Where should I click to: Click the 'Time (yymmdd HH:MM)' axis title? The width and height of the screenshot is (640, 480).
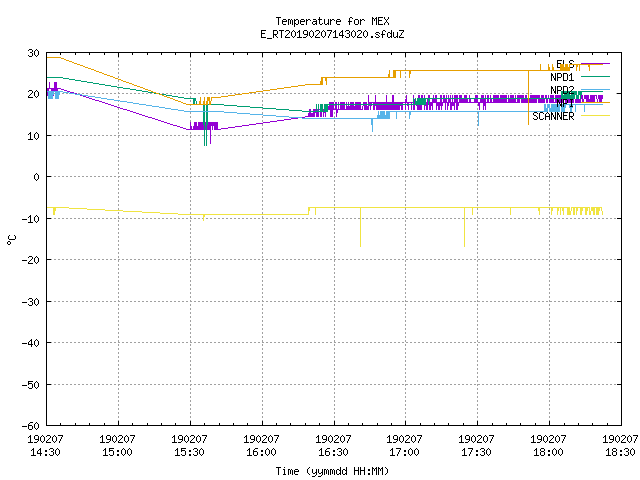pos(332,471)
